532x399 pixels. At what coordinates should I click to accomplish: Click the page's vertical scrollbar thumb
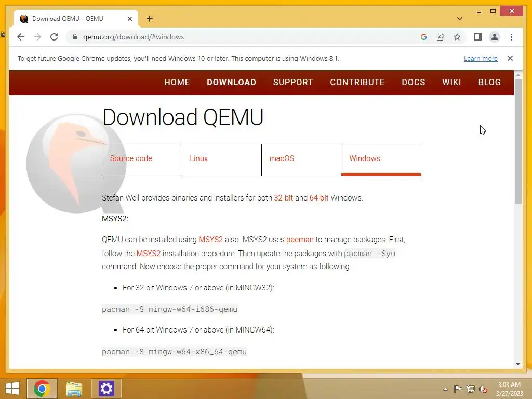click(x=518, y=141)
